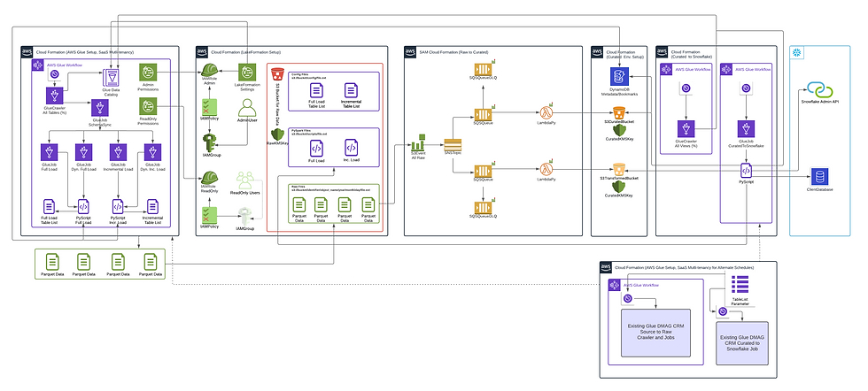Select the Admin Permissions icon
The image size is (868, 391).
tap(148, 72)
